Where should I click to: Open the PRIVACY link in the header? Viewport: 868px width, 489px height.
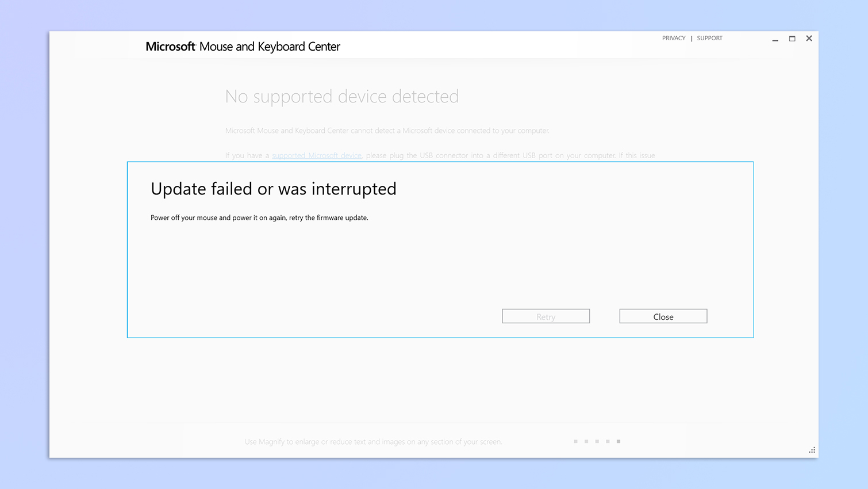673,39
